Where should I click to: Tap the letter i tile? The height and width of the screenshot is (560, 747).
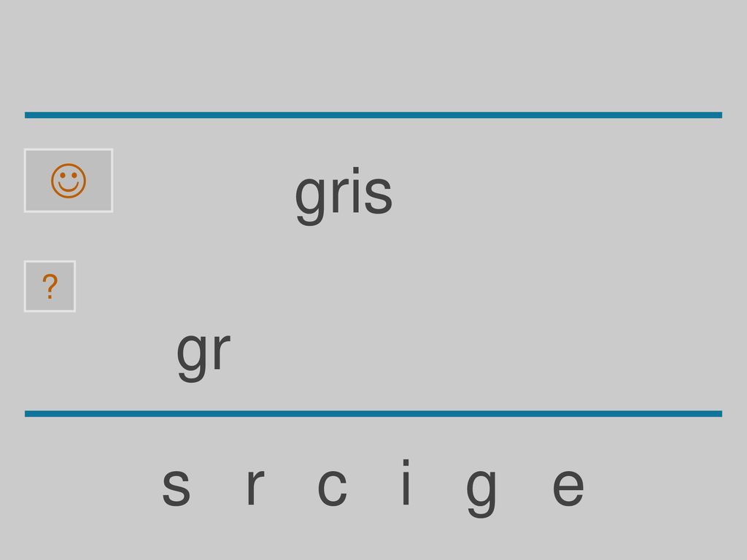coord(406,482)
